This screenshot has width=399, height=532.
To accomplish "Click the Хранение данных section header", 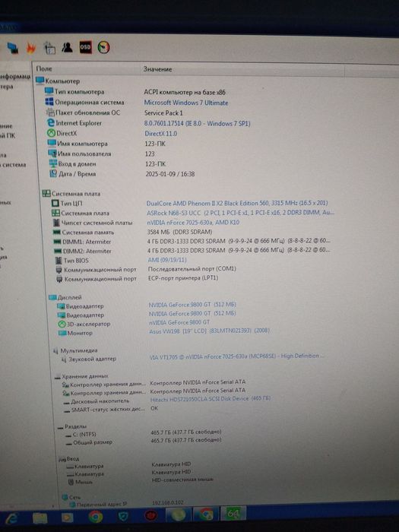I will (x=85, y=376).
